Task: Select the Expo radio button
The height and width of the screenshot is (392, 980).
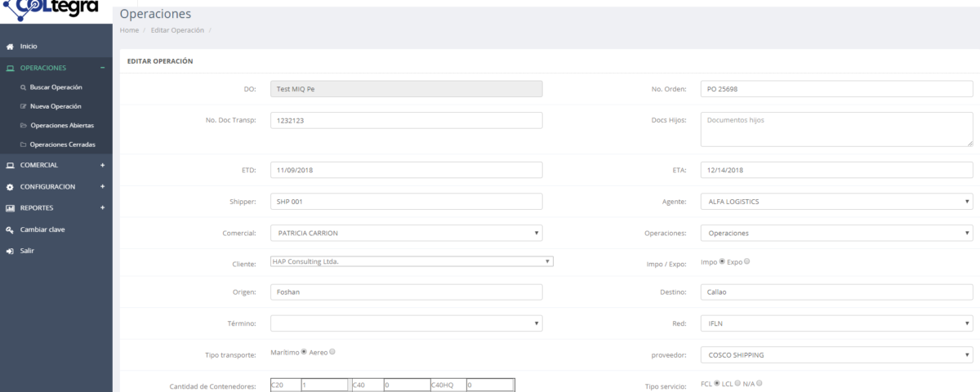Action: point(747,261)
